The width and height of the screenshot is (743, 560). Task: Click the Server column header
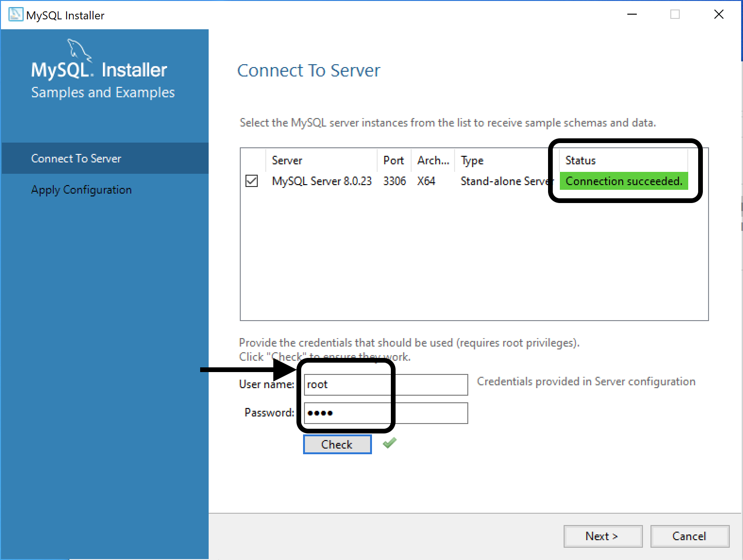click(322, 161)
